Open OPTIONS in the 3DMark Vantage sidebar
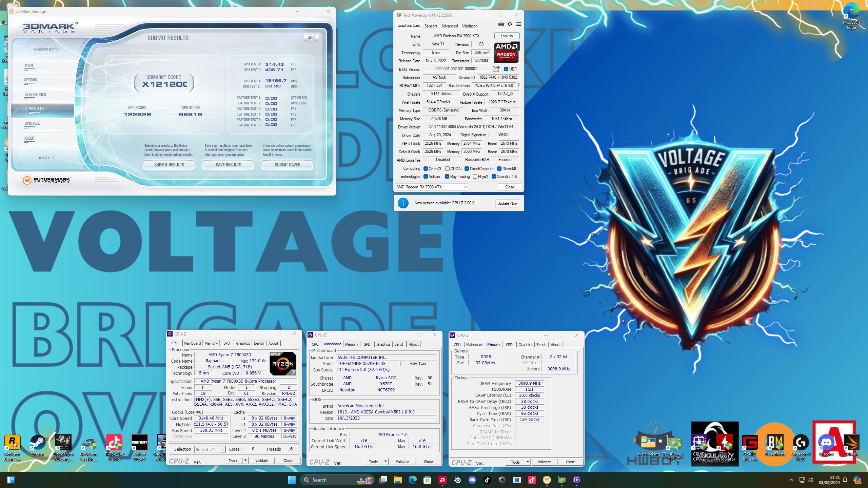 pyautogui.click(x=31, y=80)
